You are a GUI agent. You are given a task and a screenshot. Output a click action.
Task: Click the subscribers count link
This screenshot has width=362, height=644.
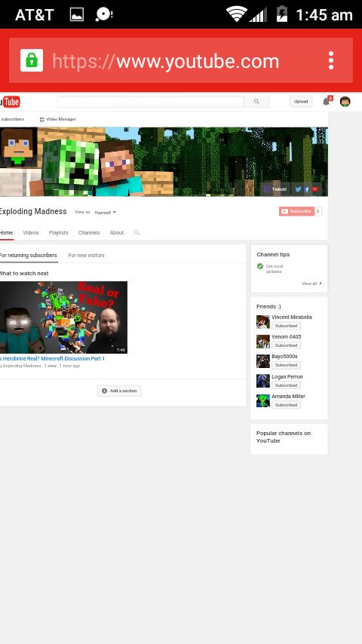click(x=12, y=119)
